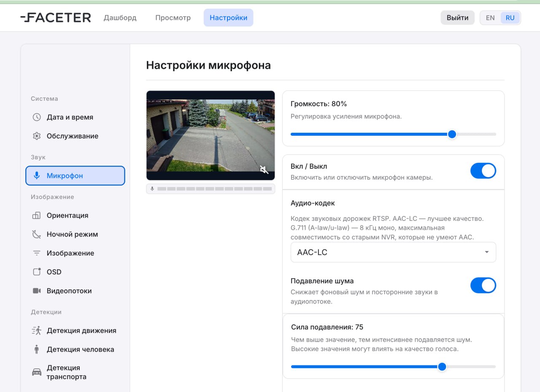The image size is (540, 392).
Task: Click the gear icon beside Обслуживание
Action: point(37,136)
